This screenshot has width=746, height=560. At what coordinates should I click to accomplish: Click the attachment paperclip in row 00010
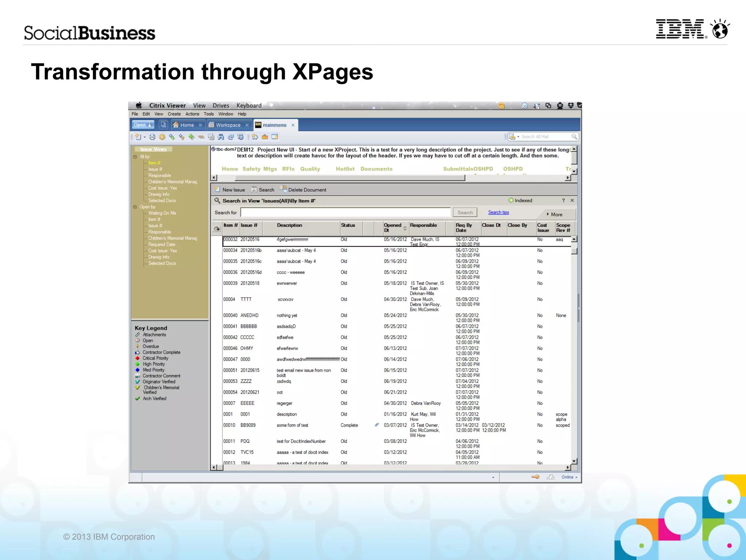(377, 425)
